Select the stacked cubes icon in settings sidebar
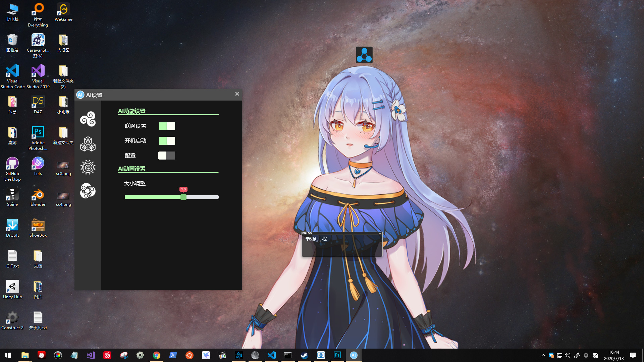The height and width of the screenshot is (362, 644). click(88, 143)
